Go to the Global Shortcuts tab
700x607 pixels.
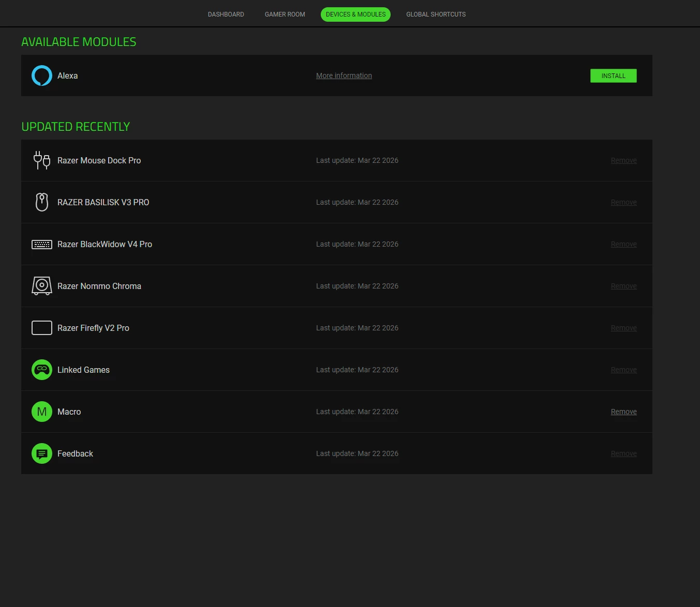[436, 14]
